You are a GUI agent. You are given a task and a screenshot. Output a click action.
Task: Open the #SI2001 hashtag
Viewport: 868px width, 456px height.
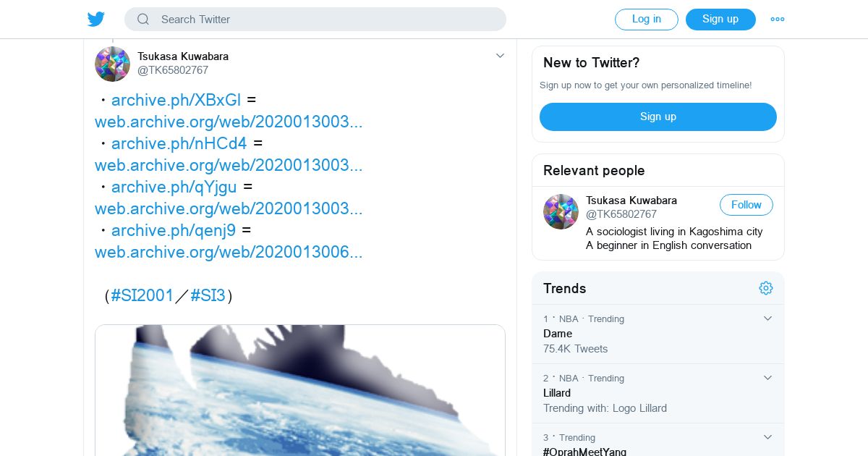tap(142, 295)
